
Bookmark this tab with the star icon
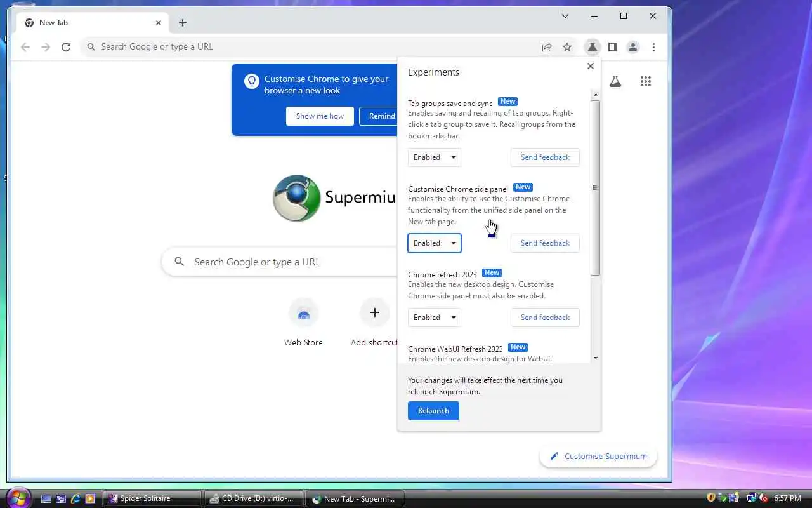(x=567, y=47)
